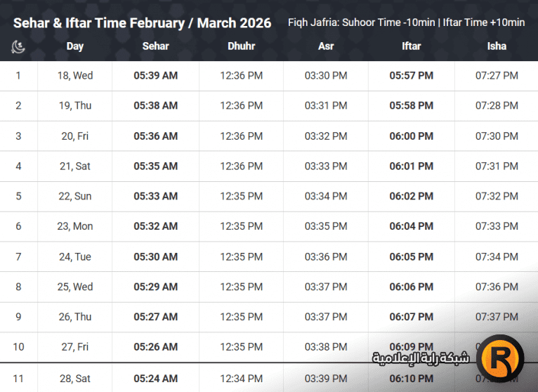Select Asr time 03:36 PM

point(326,257)
